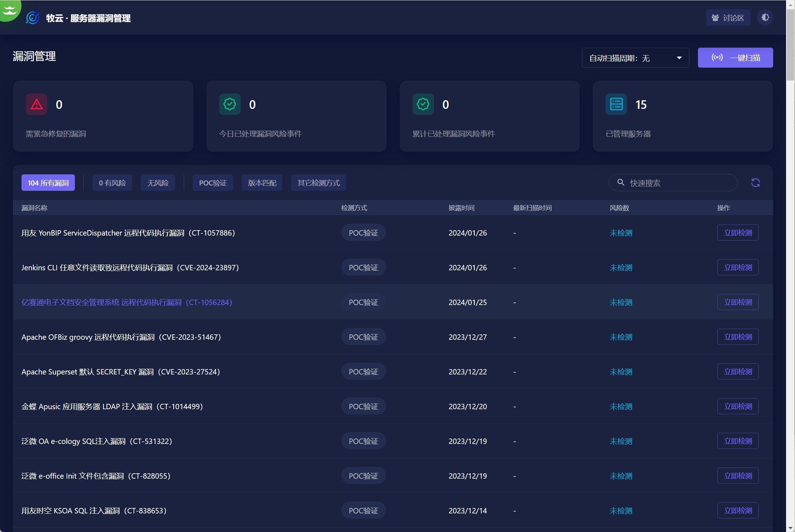Click 未检测 status in Jenkins CLI row

coord(621,268)
